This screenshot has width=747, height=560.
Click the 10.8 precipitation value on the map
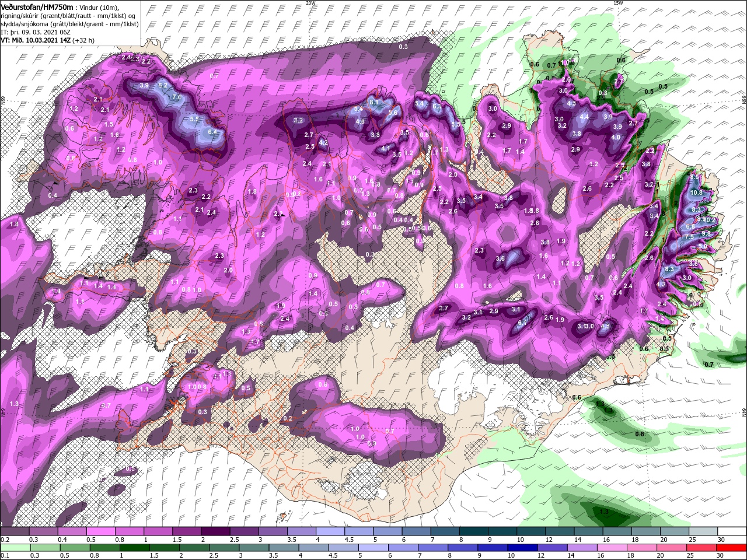tap(696, 192)
